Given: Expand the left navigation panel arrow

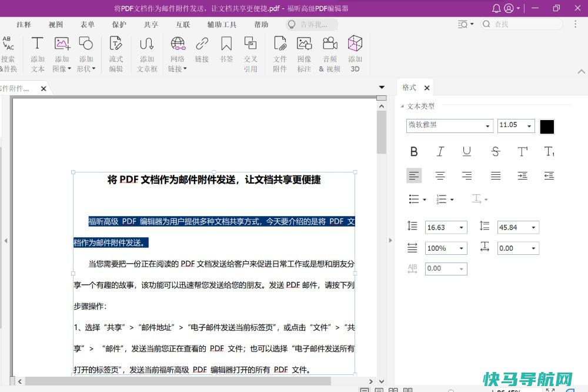Looking at the screenshot, I should point(6,240).
